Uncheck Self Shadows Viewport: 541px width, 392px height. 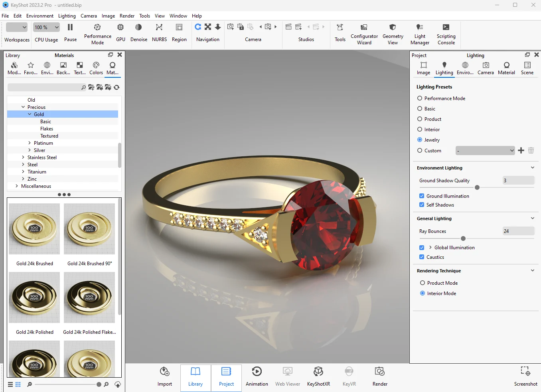[x=422, y=205]
